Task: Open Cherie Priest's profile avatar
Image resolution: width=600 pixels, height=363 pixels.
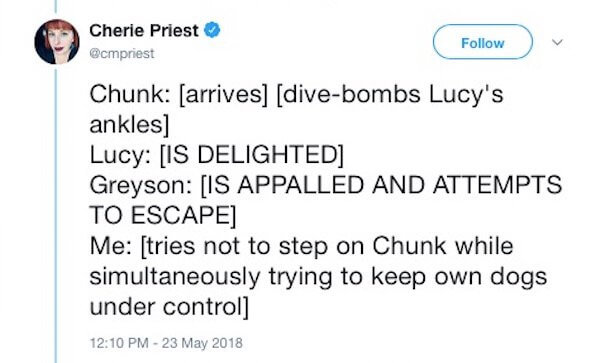Action: 57,41
